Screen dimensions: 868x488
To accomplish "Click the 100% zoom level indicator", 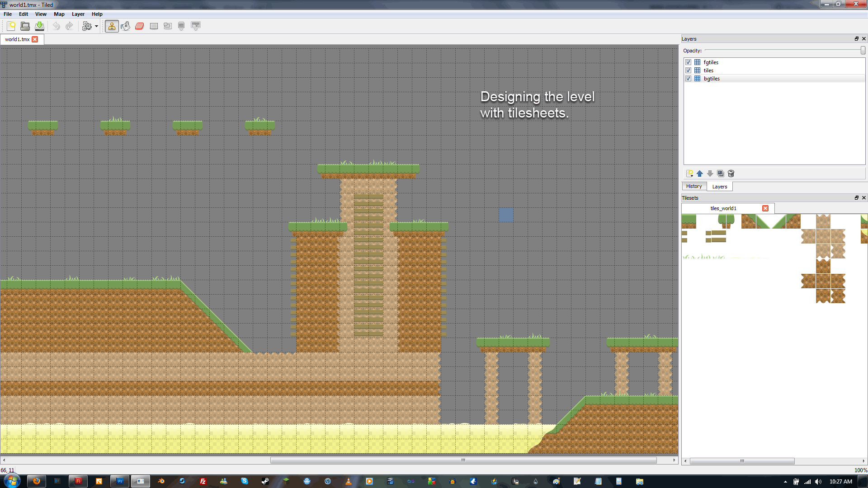I will pyautogui.click(x=860, y=470).
